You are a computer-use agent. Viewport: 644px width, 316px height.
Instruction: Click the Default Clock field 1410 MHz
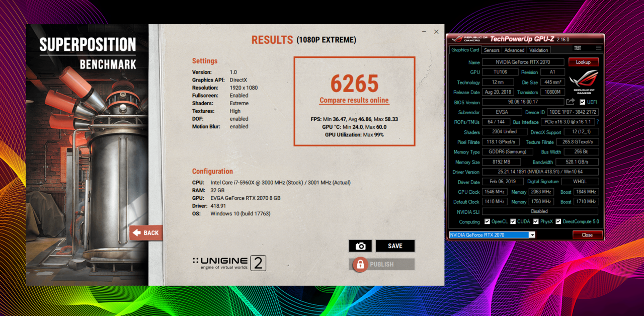(495, 202)
